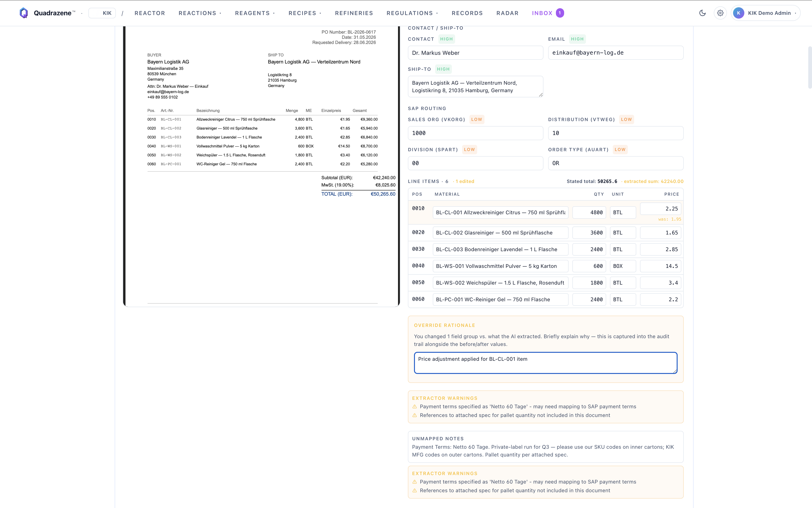Screen dimensions: 812x508
Task: Expand the Reagents menu
Action: [x=255, y=13]
